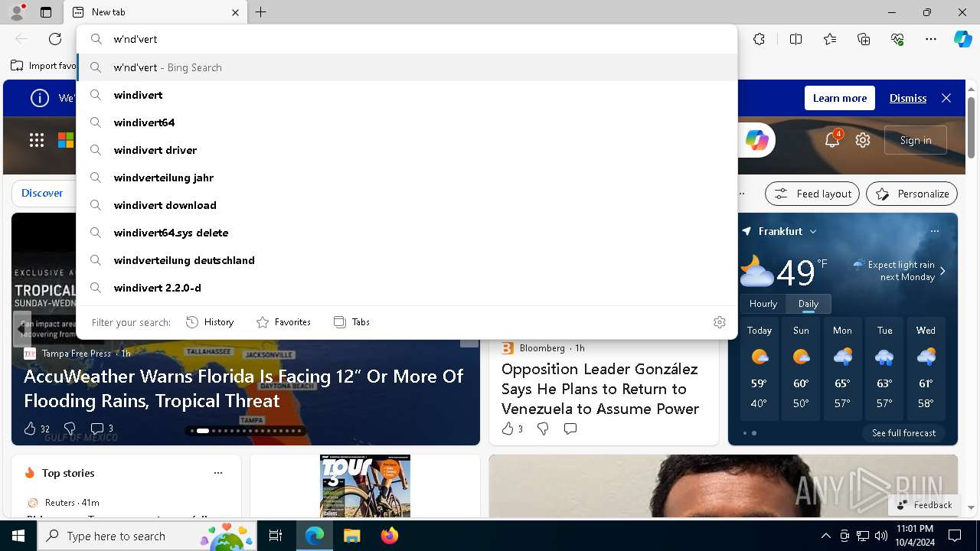Click the Sign in button
Viewport: 980px width, 551px height.
point(916,140)
